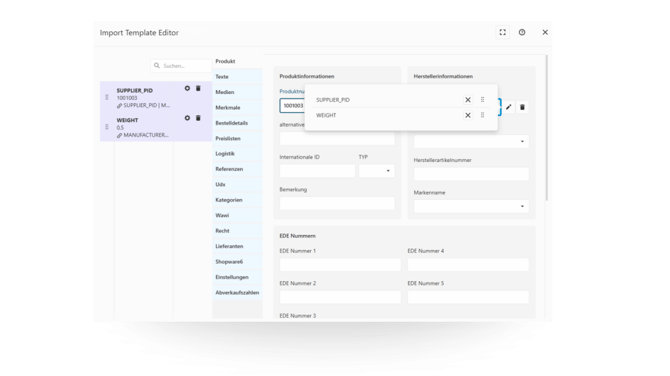Click reorder handle for SUPPLIER_PID in popup

(x=482, y=100)
